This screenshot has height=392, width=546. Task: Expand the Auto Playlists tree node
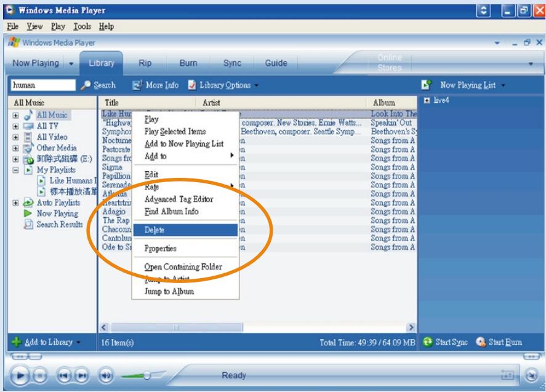click(x=15, y=202)
